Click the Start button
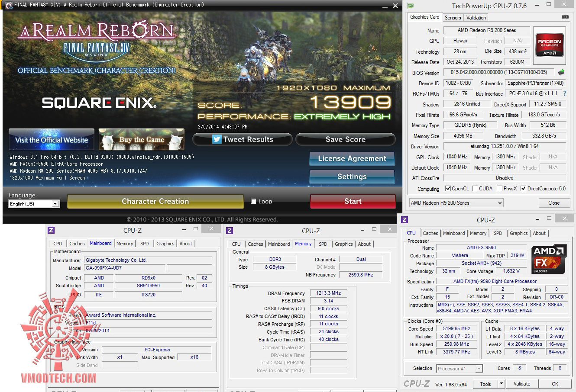This screenshot has width=576, height=392. (x=353, y=201)
